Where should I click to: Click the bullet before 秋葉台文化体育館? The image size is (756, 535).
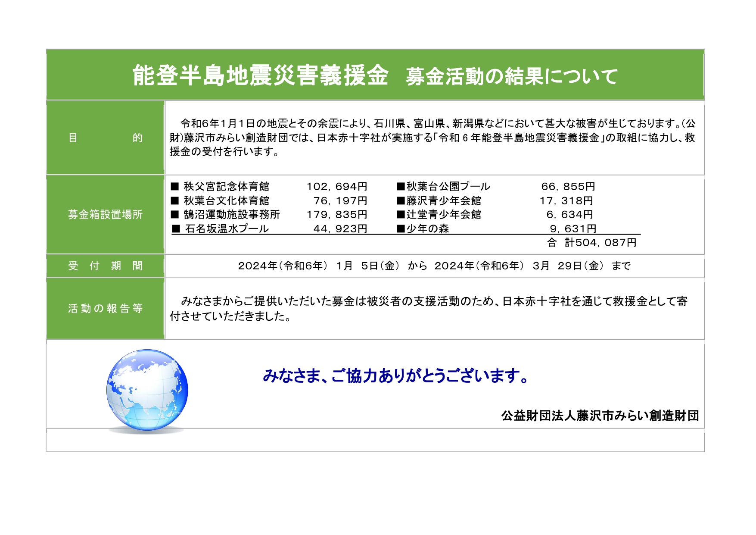[x=174, y=201]
